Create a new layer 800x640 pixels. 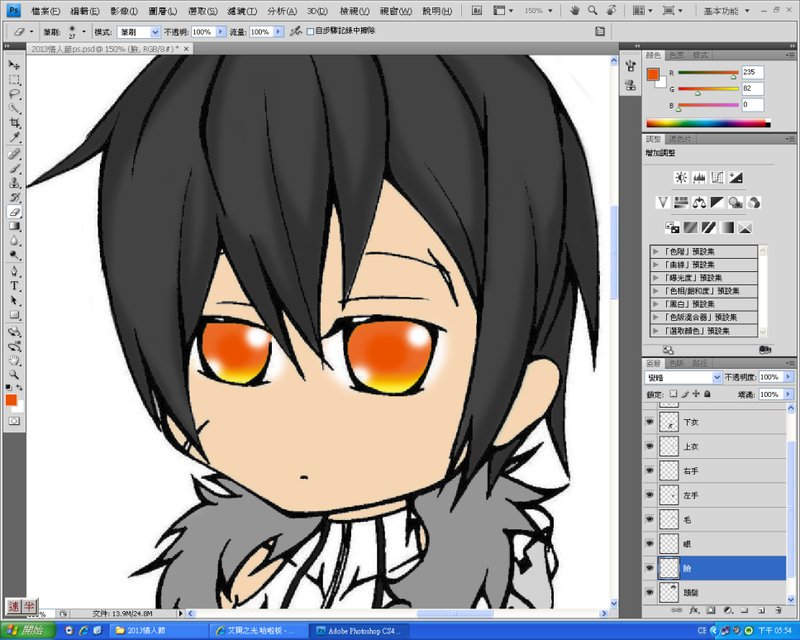(761, 610)
